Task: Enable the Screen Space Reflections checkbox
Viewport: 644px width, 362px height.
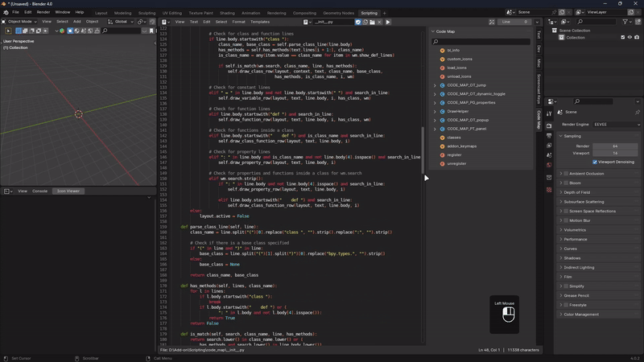Action: coord(566,211)
